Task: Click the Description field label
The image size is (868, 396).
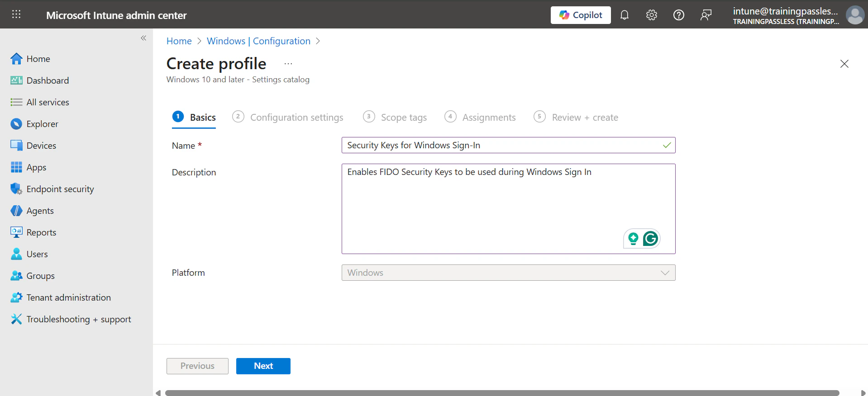Action: pos(194,172)
